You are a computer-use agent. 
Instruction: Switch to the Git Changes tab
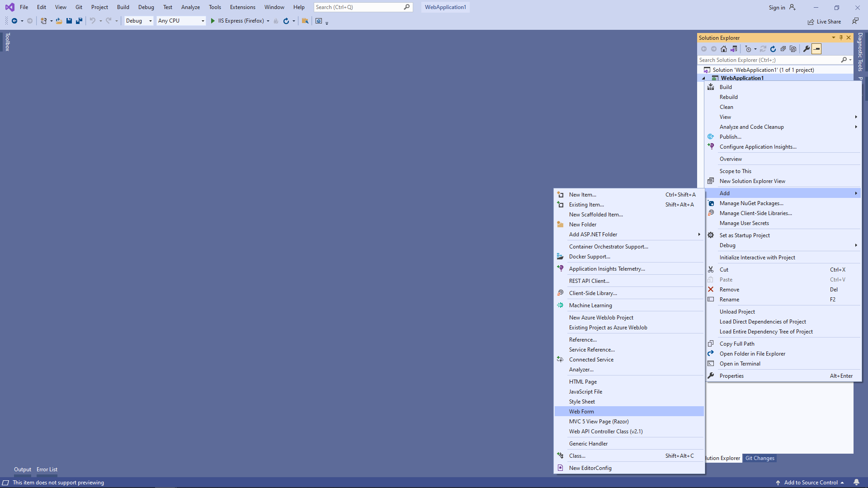click(x=760, y=458)
